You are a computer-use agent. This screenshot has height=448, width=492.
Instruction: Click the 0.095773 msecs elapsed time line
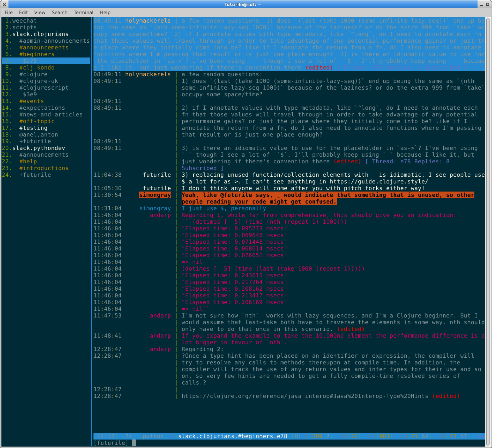234,229
